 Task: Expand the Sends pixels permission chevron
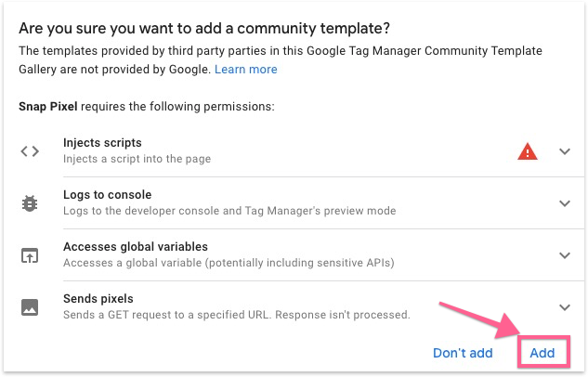565,306
